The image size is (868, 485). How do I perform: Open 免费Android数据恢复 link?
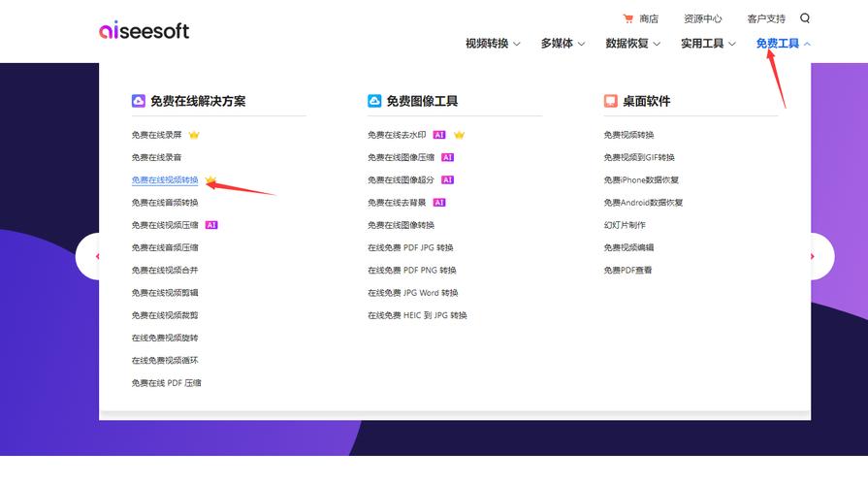pyautogui.click(x=643, y=203)
